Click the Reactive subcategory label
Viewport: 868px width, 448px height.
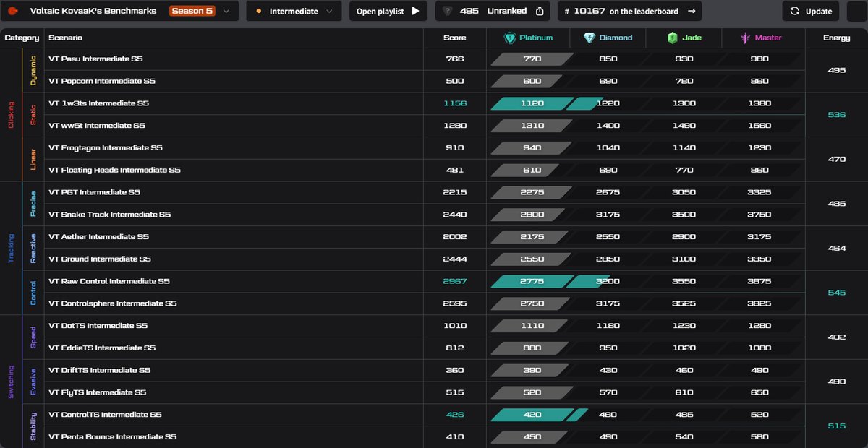[33, 248]
